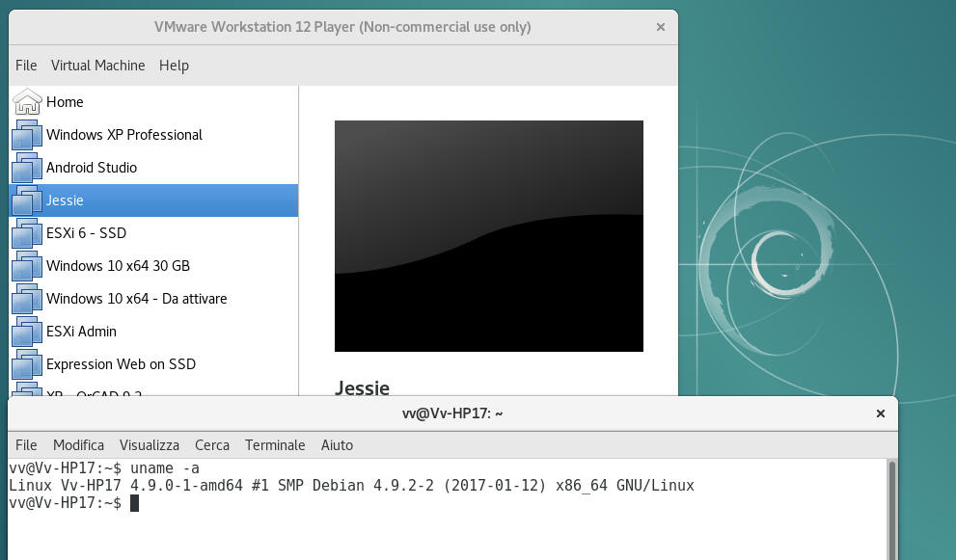Open VMware Player File menu
The image size is (956, 560).
tap(26, 66)
